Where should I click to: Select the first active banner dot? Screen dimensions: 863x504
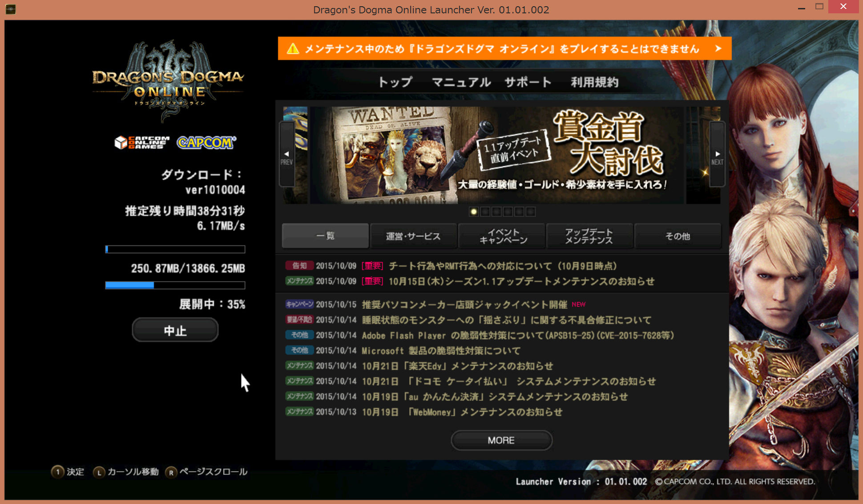(x=474, y=212)
